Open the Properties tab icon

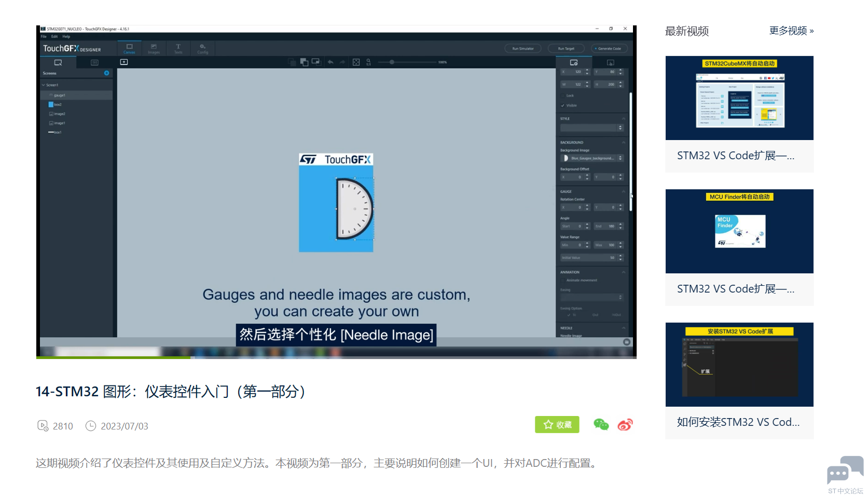tap(574, 62)
